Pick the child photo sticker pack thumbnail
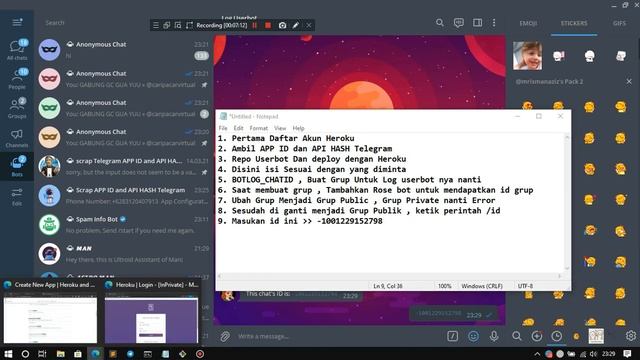640x360 pixels. (528, 56)
